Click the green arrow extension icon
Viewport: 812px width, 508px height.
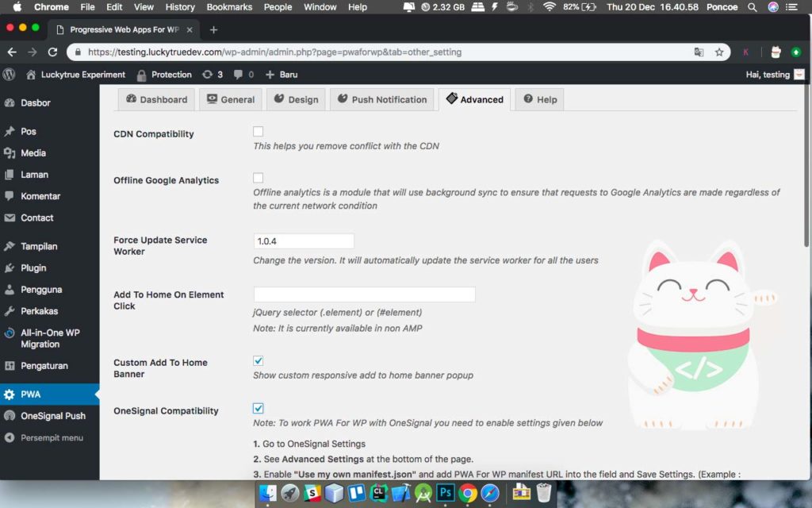click(x=796, y=52)
